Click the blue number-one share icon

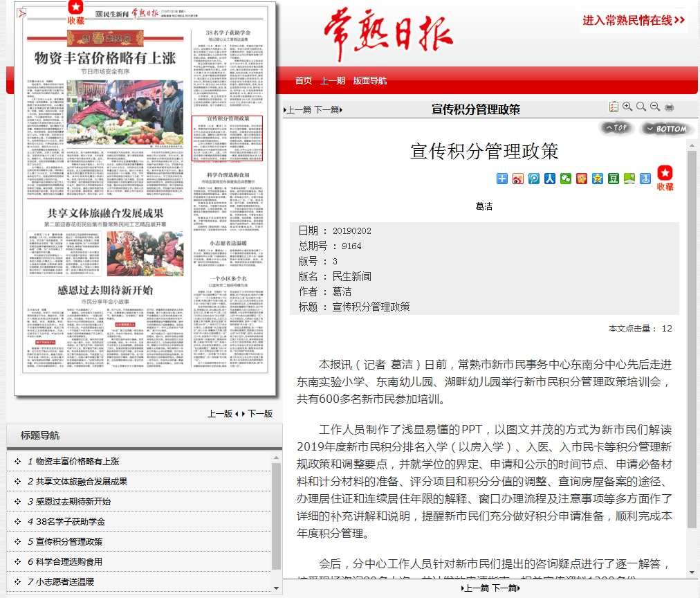tap(645, 179)
